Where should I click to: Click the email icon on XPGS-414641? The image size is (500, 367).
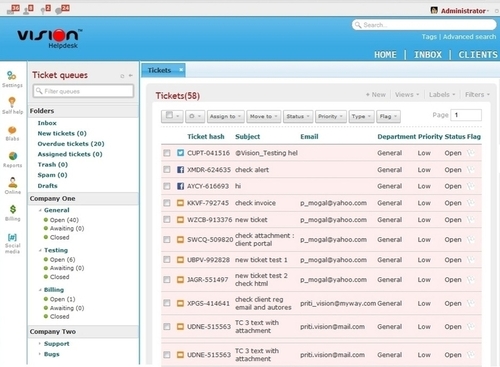point(180,303)
